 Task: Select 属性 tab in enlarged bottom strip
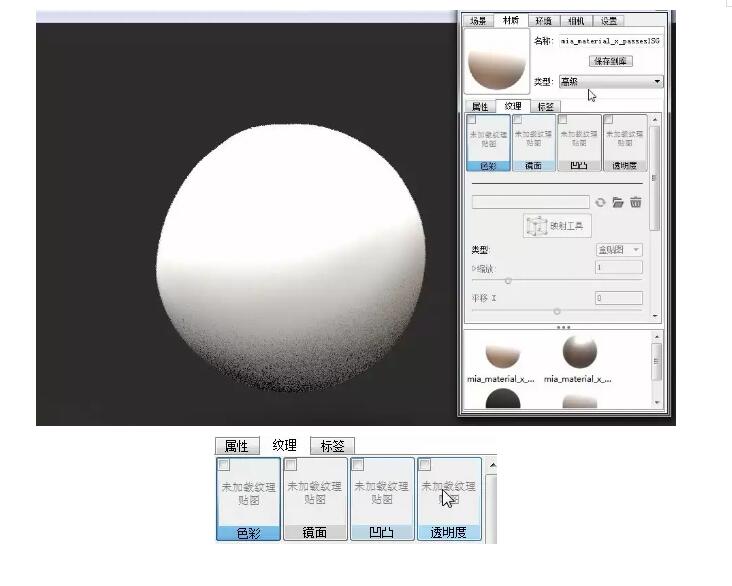237,446
